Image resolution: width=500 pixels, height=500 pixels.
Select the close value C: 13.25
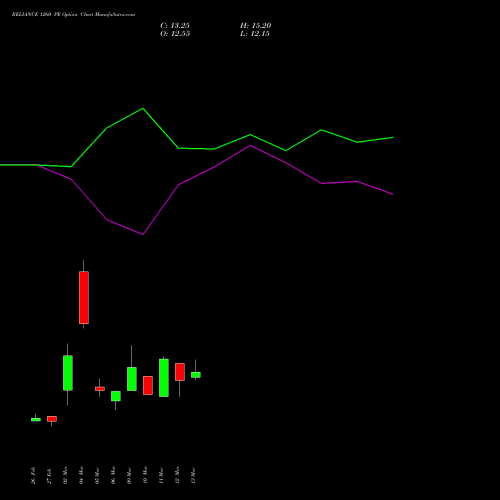click(175, 26)
